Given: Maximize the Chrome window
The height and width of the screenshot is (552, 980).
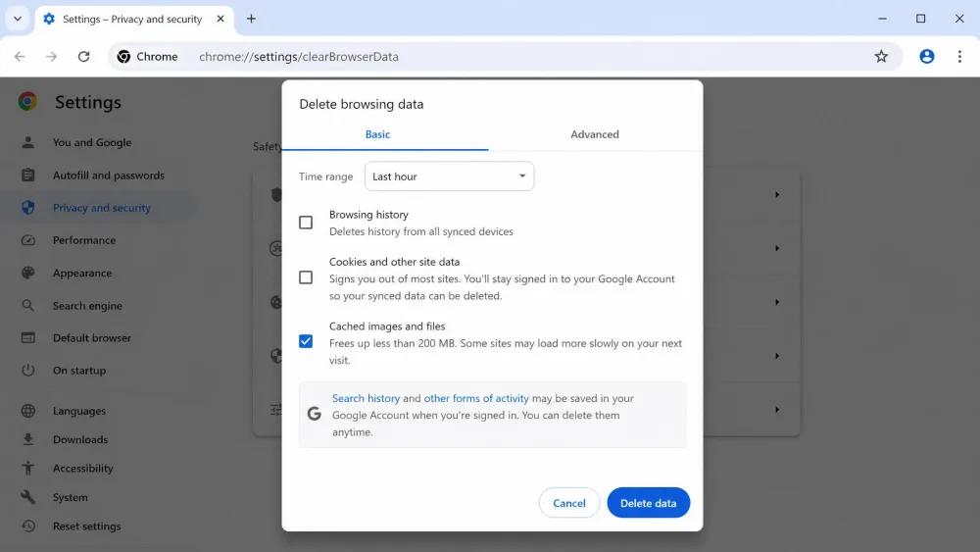Looking at the screenshot, I should pyautogui.click(x=920, y=19).
